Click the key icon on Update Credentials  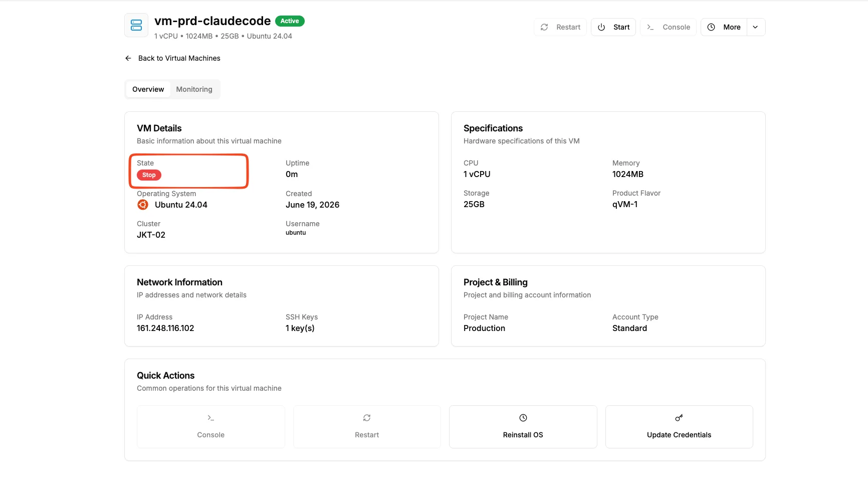pyautogui.click(x=679, y=418)
